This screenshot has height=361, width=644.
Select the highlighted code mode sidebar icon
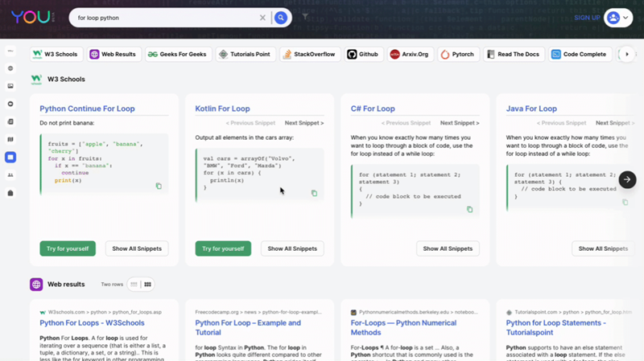click(x=10, y=158)
